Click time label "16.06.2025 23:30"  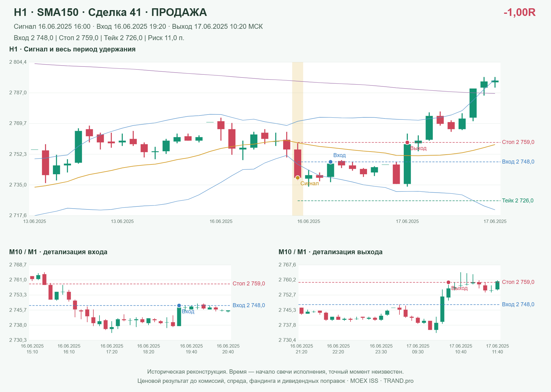(381, 349)
